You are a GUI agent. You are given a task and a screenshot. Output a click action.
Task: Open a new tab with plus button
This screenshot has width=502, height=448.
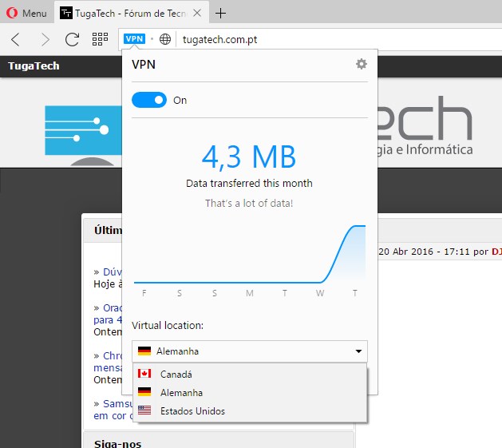tap(220, 13)
